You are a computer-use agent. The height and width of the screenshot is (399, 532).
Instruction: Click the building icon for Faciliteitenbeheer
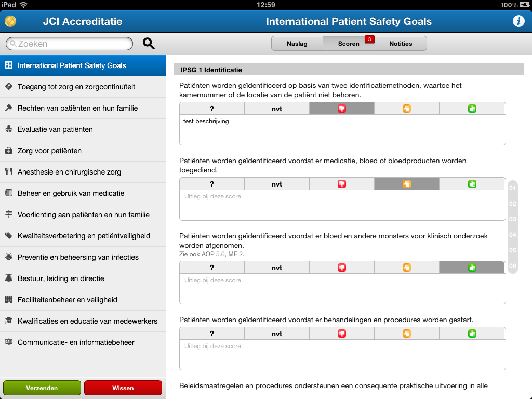click(8, 300)
